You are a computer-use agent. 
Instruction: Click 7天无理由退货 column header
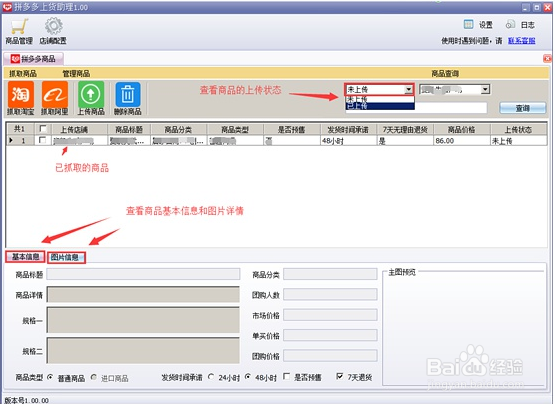[405, 129]
